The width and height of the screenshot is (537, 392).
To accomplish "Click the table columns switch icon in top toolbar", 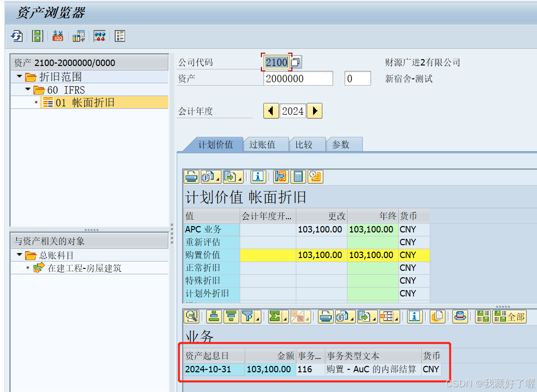I will 78,36.
